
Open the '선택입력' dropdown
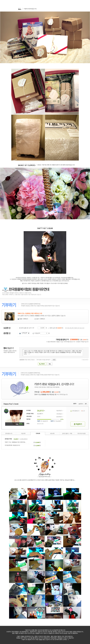pyautogui.click(x=26, y=333)
